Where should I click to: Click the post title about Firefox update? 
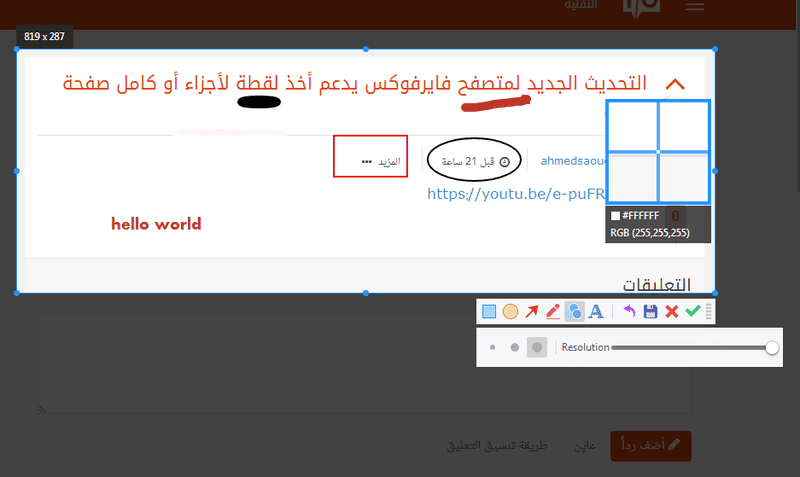pyautogui.click(x=355, y=84)
